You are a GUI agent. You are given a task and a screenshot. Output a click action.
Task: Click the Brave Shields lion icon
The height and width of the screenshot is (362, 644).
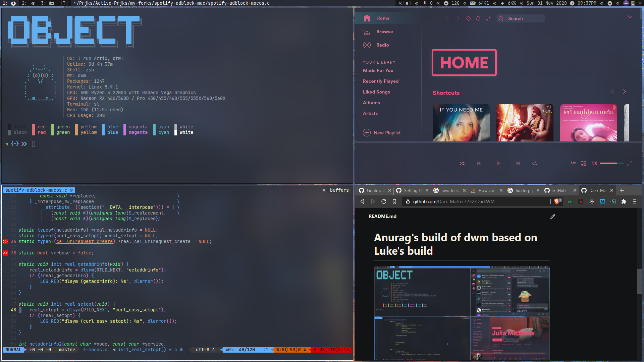coord(557,201)
